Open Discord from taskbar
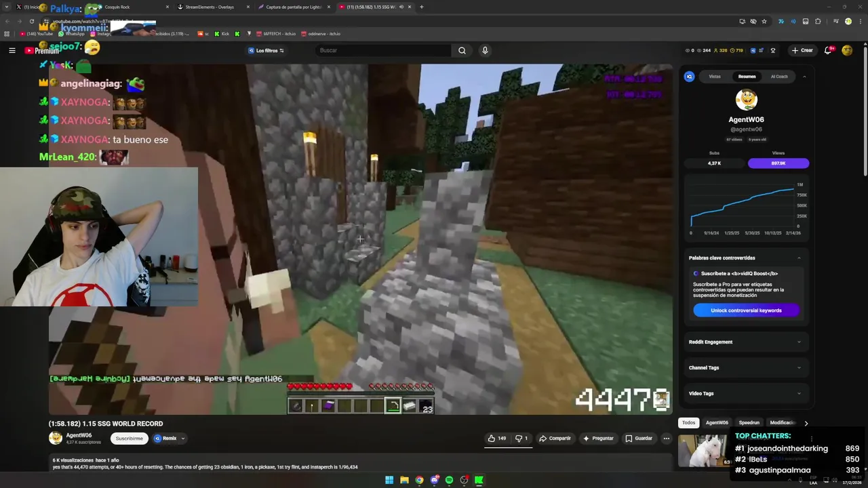 point(435,481)
